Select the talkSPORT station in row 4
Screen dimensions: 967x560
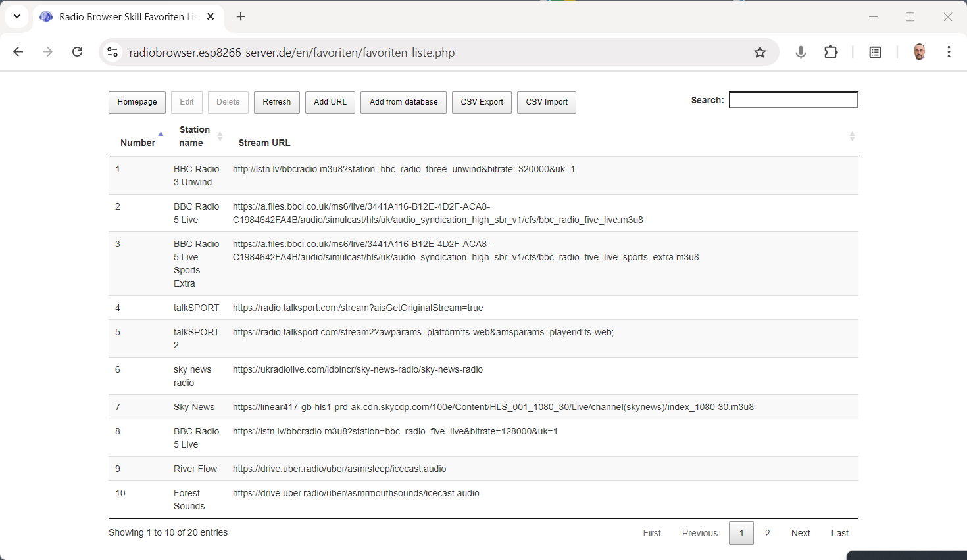(196, 308)
